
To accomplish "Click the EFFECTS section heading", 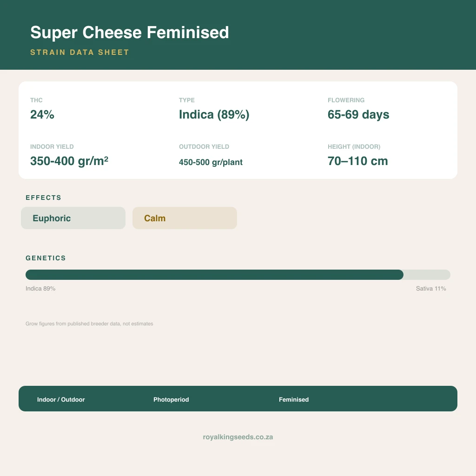I will [x=43, y=198].
